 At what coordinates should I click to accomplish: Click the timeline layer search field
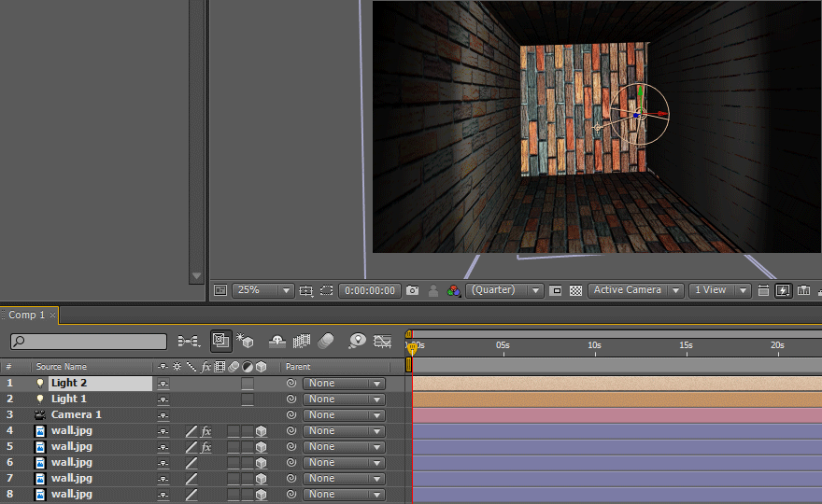coord(89,342)
